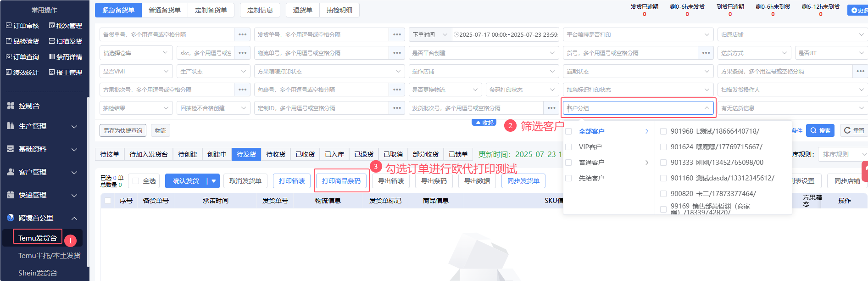
Task: Switch to 退货单 tab
Action: [x=303, y=10]
